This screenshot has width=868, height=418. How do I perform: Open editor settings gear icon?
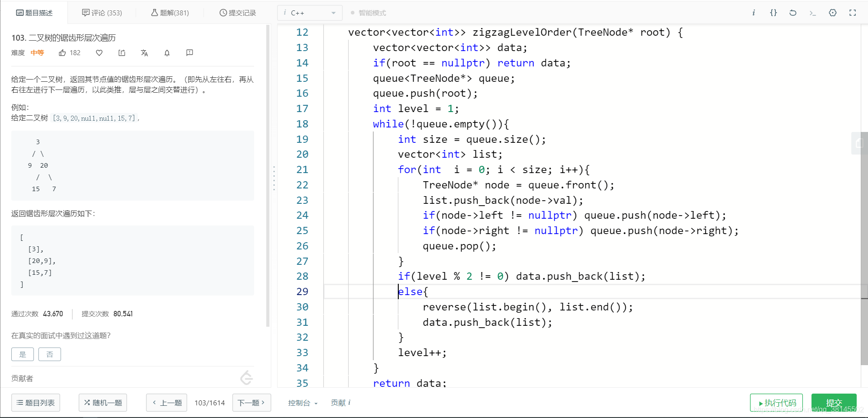pyautogui.click(x=833, y=13)
